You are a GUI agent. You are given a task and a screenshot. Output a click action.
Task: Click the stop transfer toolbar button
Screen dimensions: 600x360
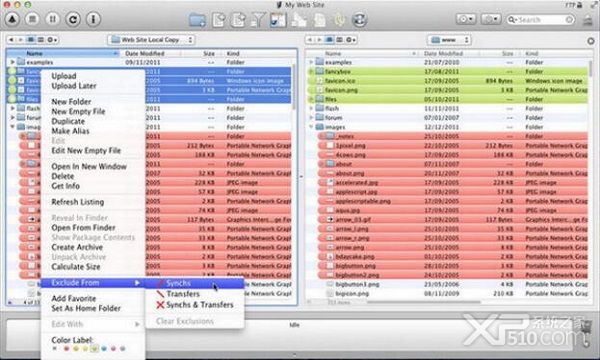tap(33, 19)
